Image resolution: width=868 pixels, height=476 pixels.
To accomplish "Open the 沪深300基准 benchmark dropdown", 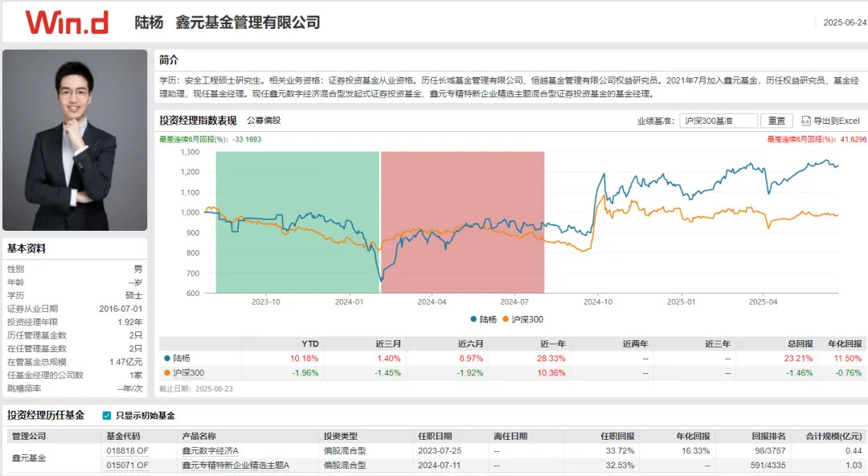I will tap(718, 121).
